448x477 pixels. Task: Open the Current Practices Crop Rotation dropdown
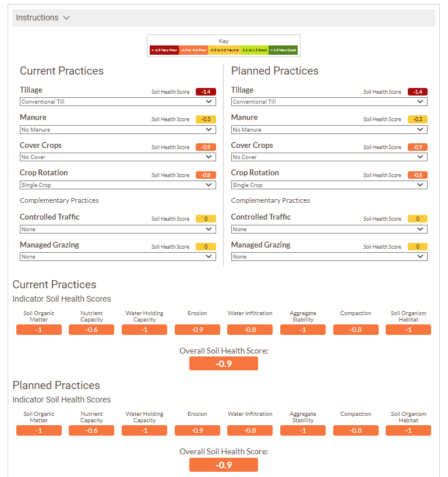pyautogui.click(x=118, y=185)
